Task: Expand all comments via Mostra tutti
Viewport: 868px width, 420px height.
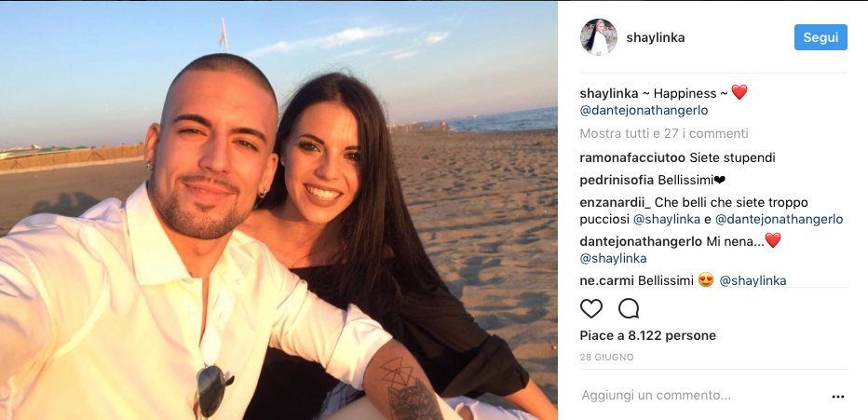Action: click(664, 133)
